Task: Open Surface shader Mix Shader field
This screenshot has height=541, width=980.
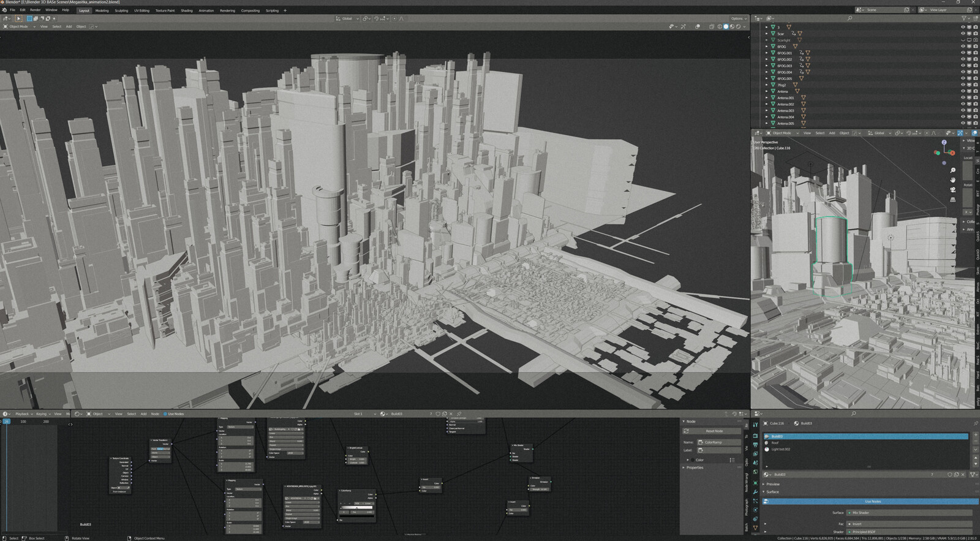Action: point(910,513)
